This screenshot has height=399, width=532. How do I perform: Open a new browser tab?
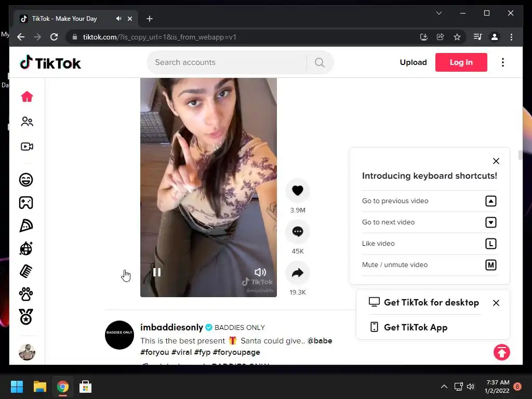point(150,19)
